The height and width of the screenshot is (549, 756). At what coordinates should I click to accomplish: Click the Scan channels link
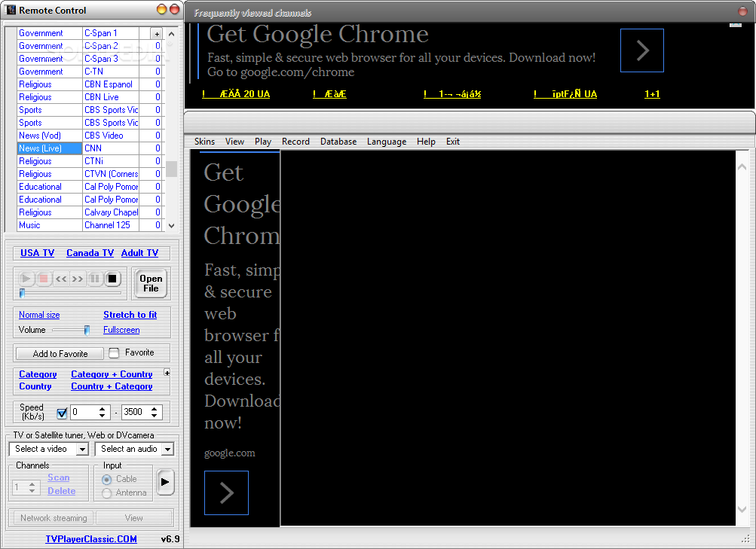tap(58, 477)
